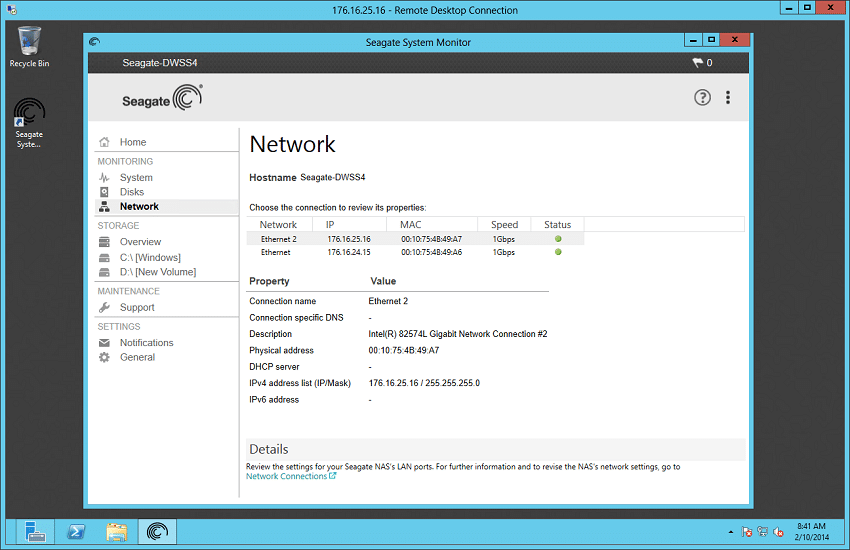The width and height of the screenshot is (850, 550).
Task: Click the Disks icon in sidebar
Action: click(105, 192)
